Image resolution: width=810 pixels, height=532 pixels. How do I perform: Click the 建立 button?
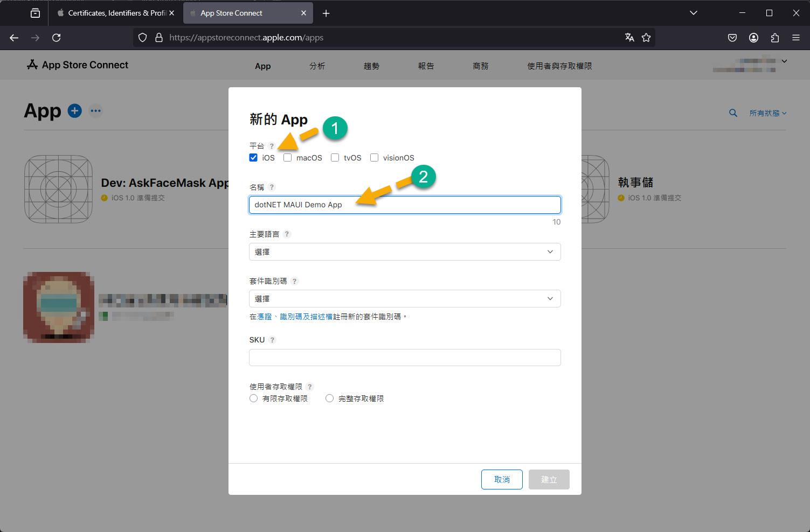(x=549, y=480)
